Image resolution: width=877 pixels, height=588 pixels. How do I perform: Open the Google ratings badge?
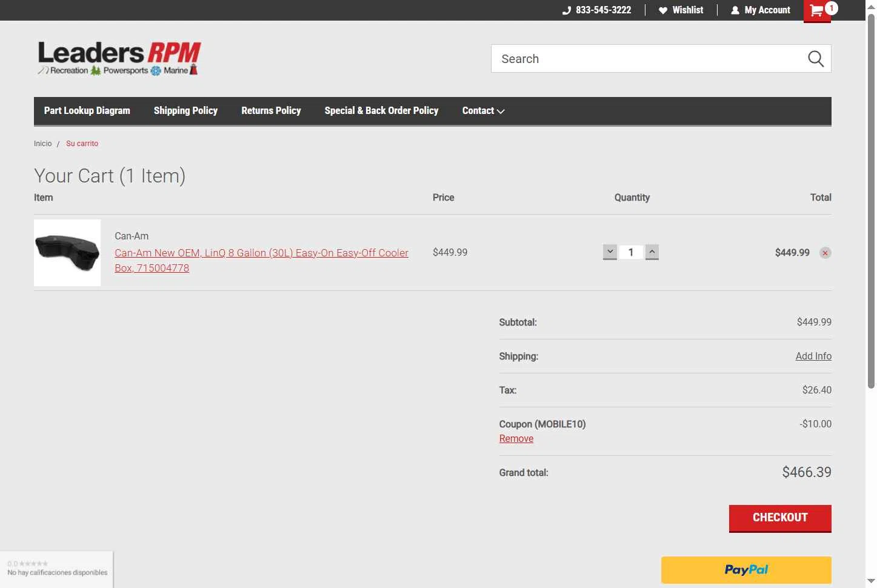(x=57, y=569)
